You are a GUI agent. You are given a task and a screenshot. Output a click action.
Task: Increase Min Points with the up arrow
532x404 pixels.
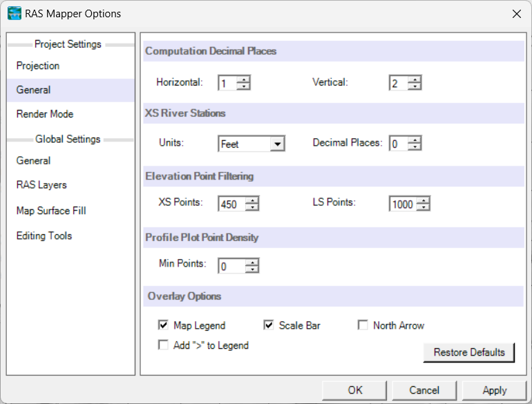point(251,262)
